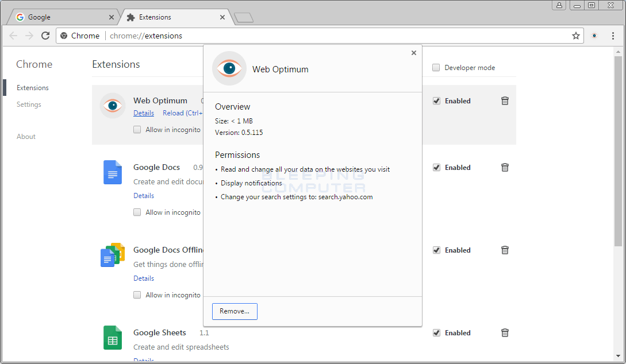Click the Google Sheets green icon
Viewport: 626px width, 364px height.
(x=113, y=337)
